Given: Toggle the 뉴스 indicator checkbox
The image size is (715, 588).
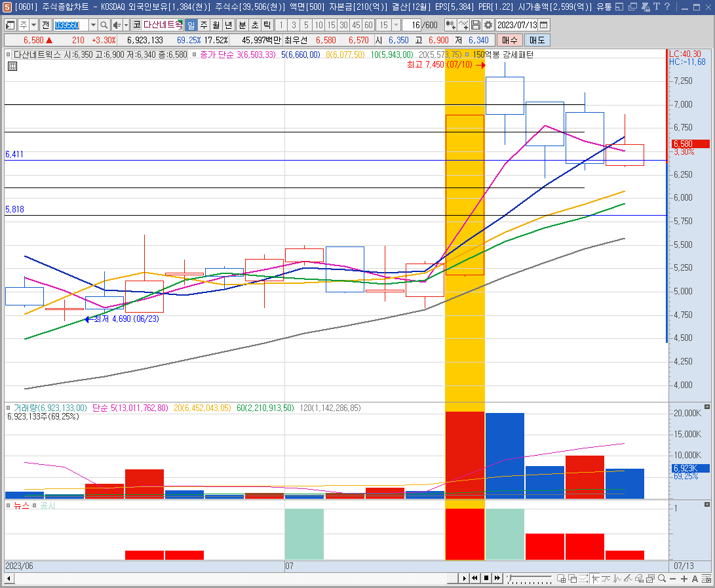Looking at the screenshot, I should coord(9,505).
